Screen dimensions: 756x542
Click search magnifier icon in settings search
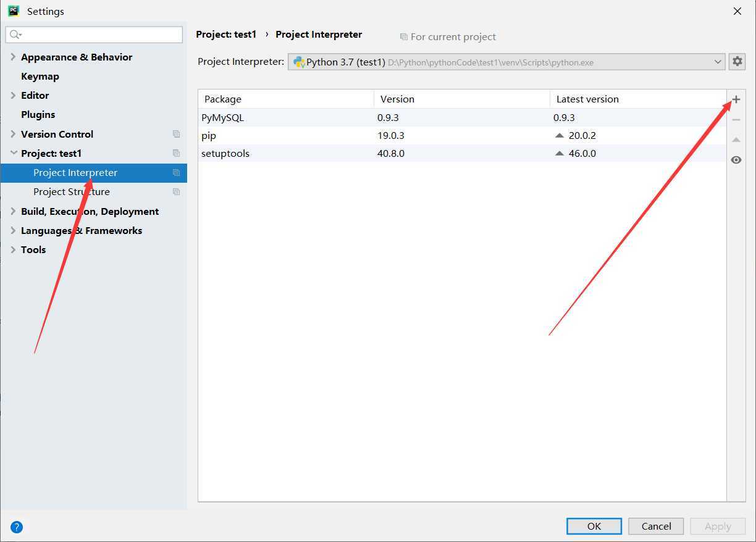(x=15, y=35)
